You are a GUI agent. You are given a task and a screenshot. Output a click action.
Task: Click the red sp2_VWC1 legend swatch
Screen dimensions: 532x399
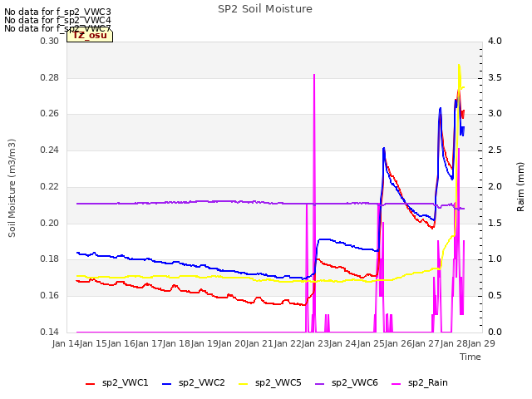[90, 384]
